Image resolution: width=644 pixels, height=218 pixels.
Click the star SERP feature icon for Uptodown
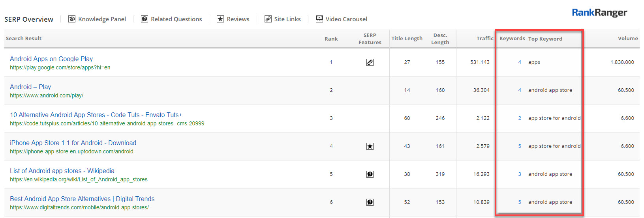(x=370, y=146)
